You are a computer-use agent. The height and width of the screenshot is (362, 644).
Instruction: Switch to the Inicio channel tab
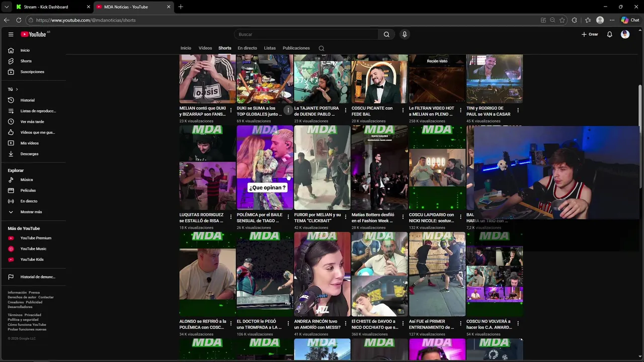tap(186, 48)
